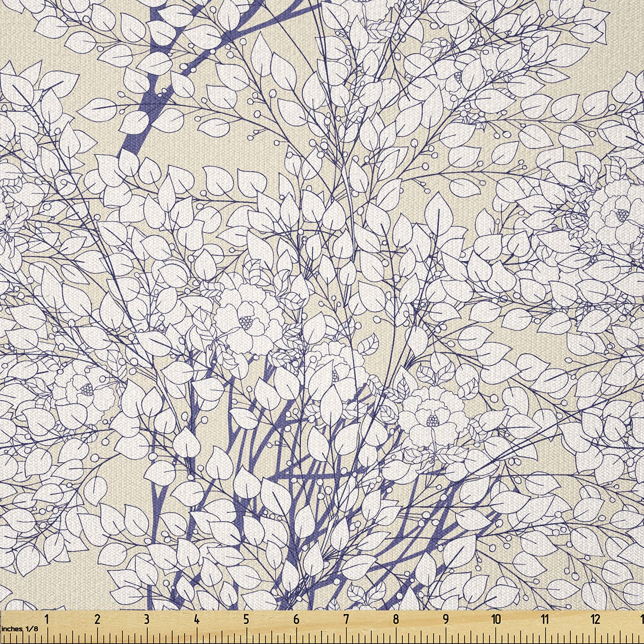644x644 pixels.
Task: Click the number 9 on the ruler
Action: (x=446, y=619)
